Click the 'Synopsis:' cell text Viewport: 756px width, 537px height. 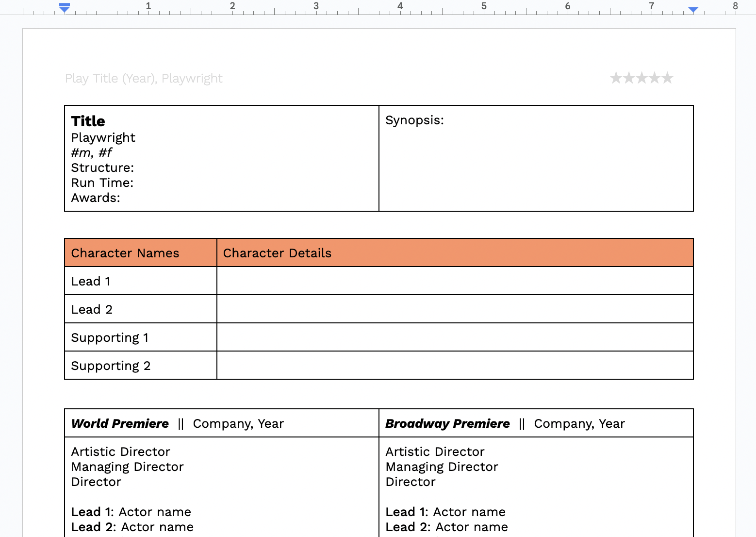[414, 120]
